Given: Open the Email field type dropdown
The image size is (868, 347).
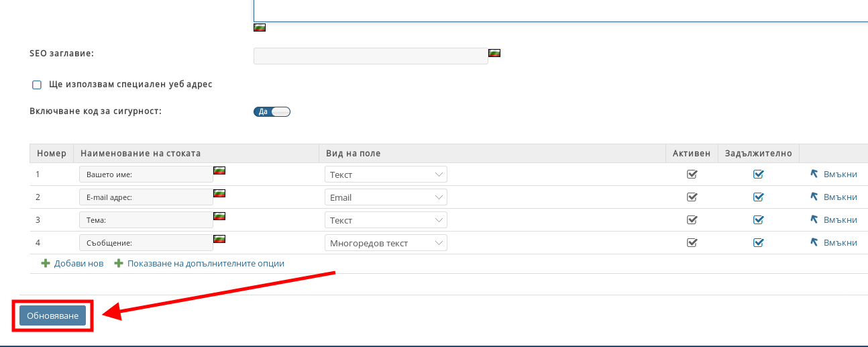Looking at the screenshot, I should 386,197.
